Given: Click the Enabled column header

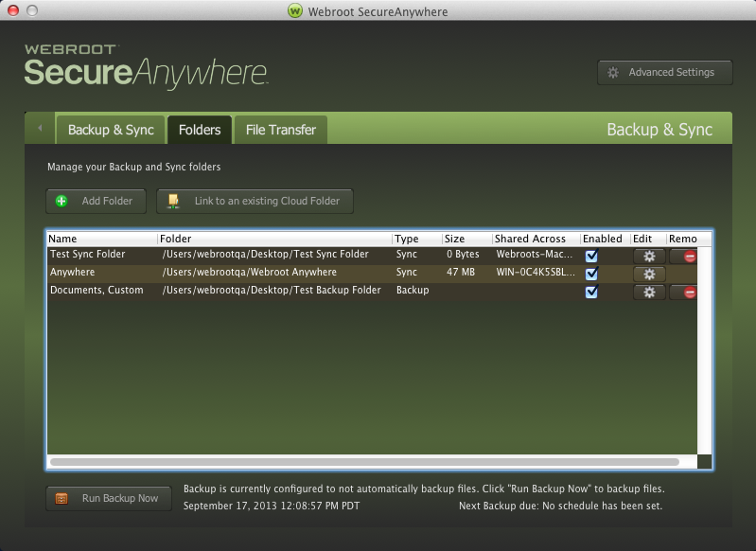Looking at the screenshot, I should (606, 239).
